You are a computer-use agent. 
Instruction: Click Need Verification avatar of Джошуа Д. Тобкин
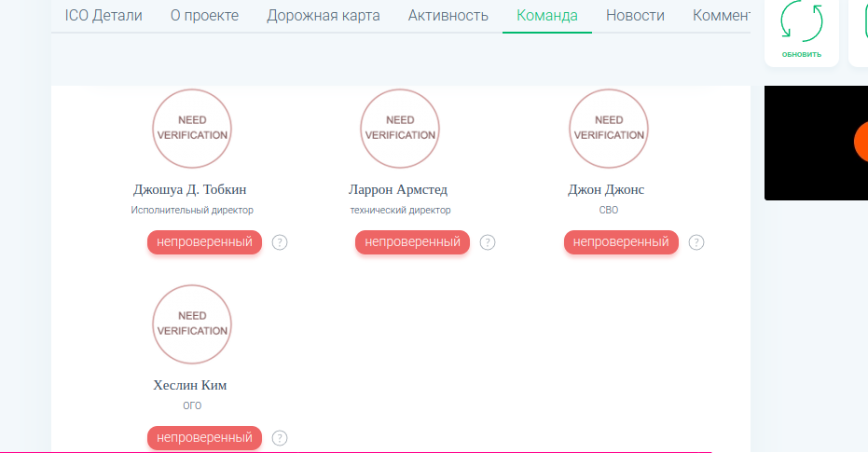tap(192, 129)
